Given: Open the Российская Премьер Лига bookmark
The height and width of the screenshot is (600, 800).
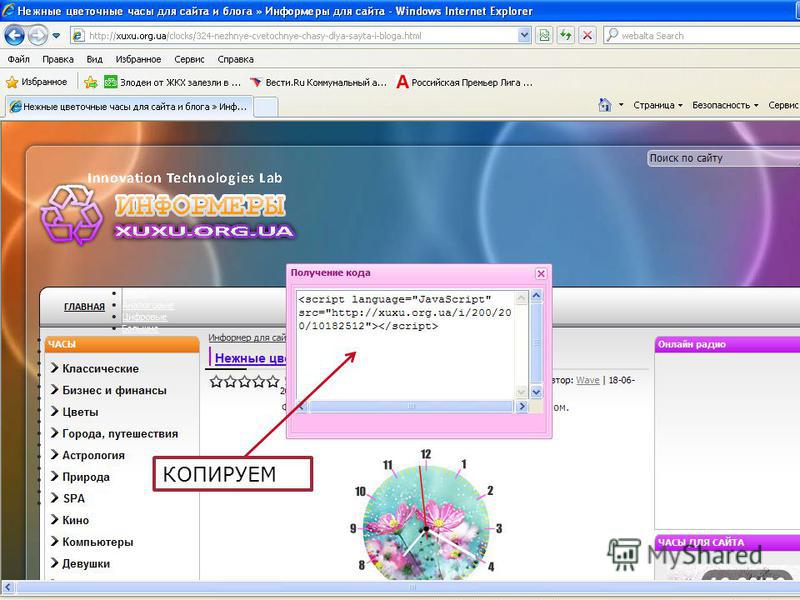Looking at the screenshot, I should point(465,82).
